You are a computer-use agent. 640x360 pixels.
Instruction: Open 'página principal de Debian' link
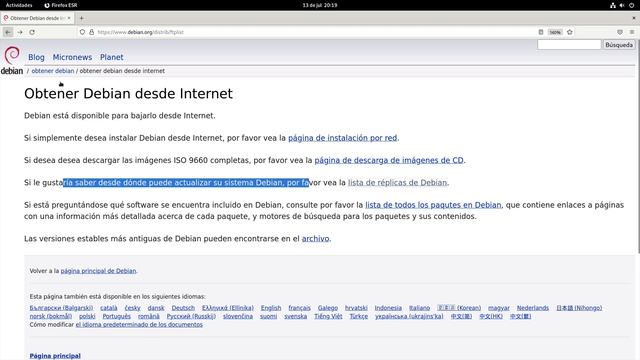[98, 271]
